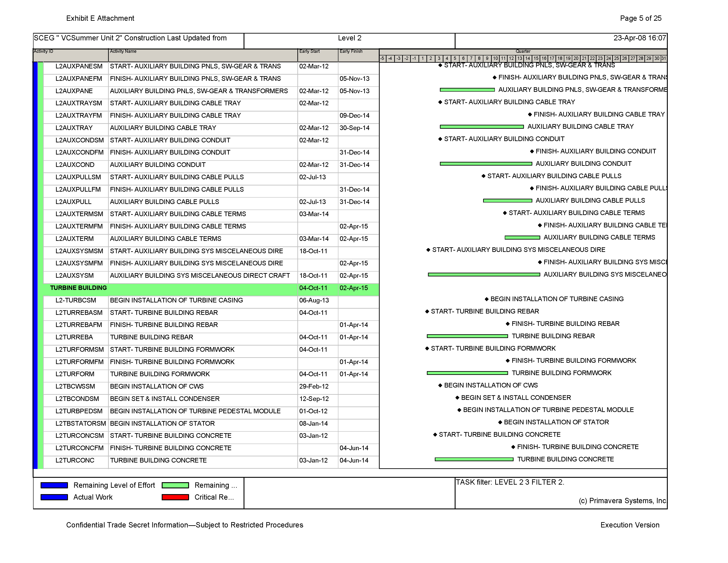Click the 'Page 5 of 25' page indicator

641,18
